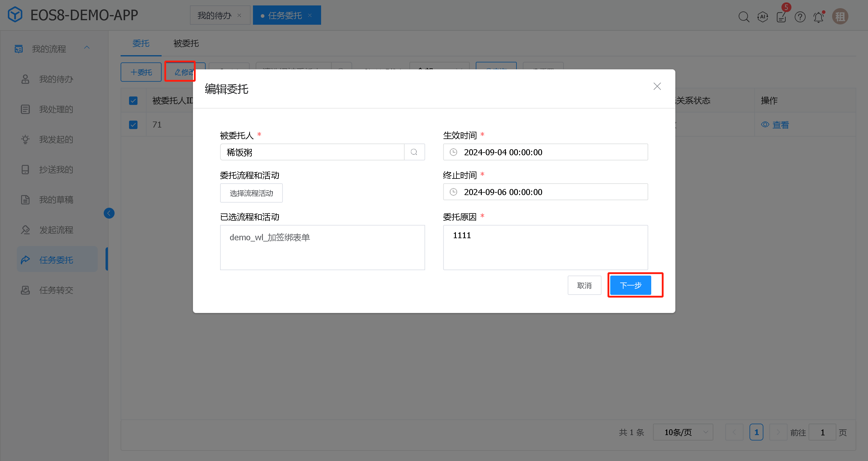The image size is (868, 461).
Task: Switch to the 被委托 tab
Action: coord(186,43)
